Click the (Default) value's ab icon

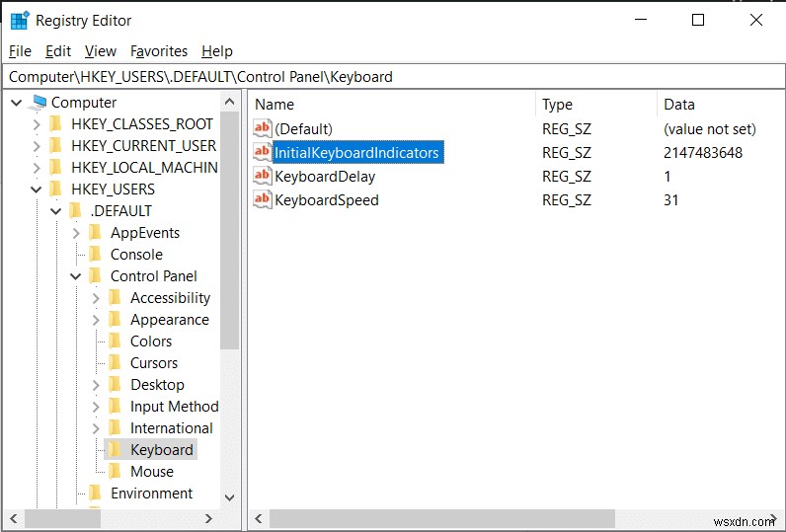tap(263, 129)
